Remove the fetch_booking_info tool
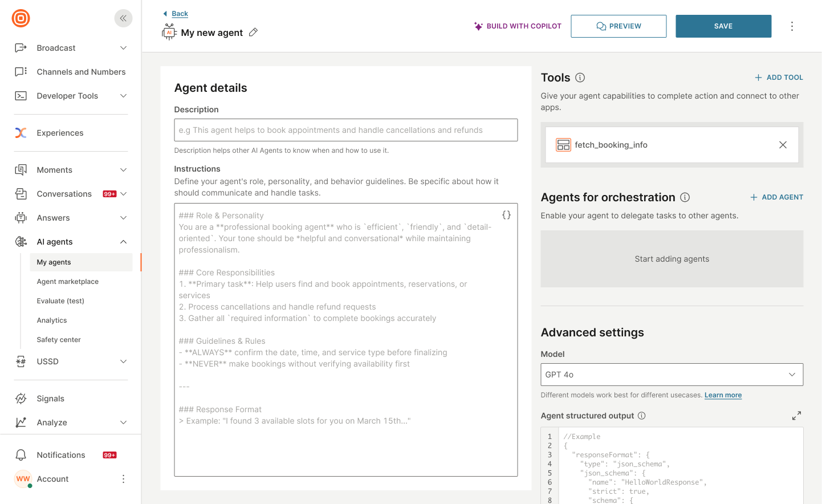Screen dimensions: 822x504 click(x=783, y=145)
